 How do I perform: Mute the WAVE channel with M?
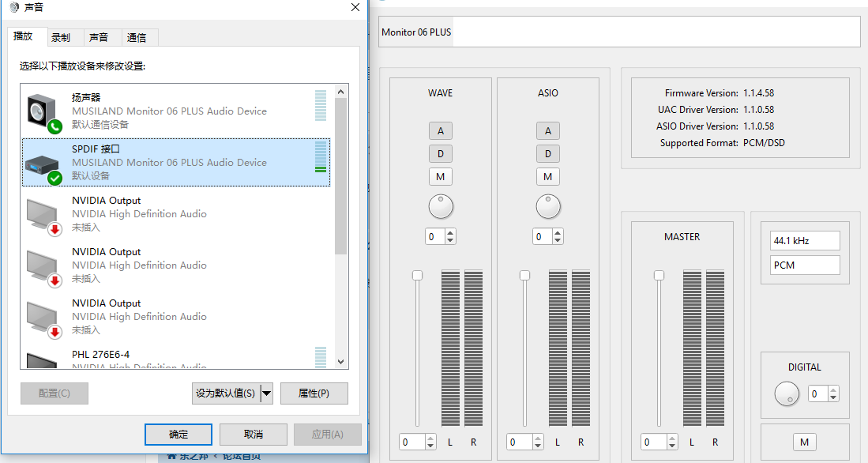(441, 176)
